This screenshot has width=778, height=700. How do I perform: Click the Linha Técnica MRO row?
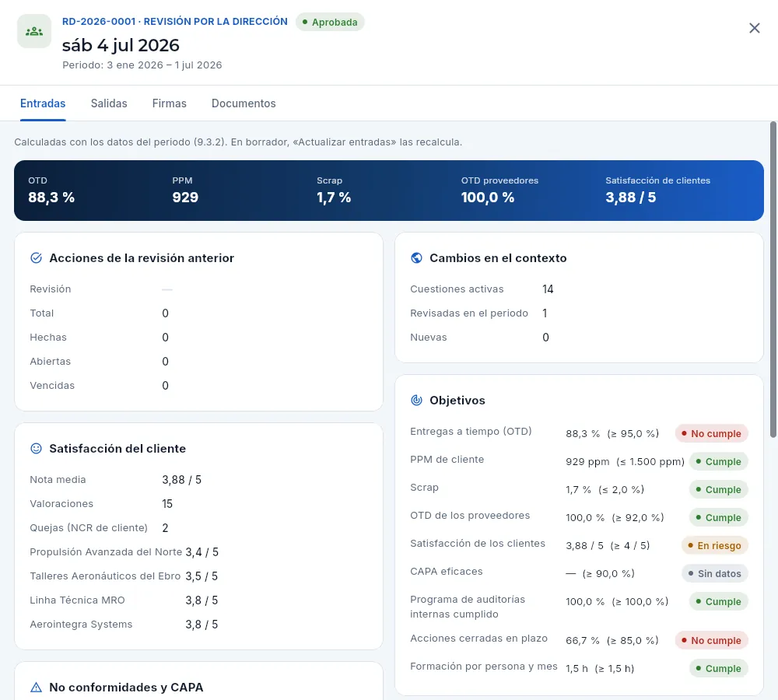pos(198,600)
